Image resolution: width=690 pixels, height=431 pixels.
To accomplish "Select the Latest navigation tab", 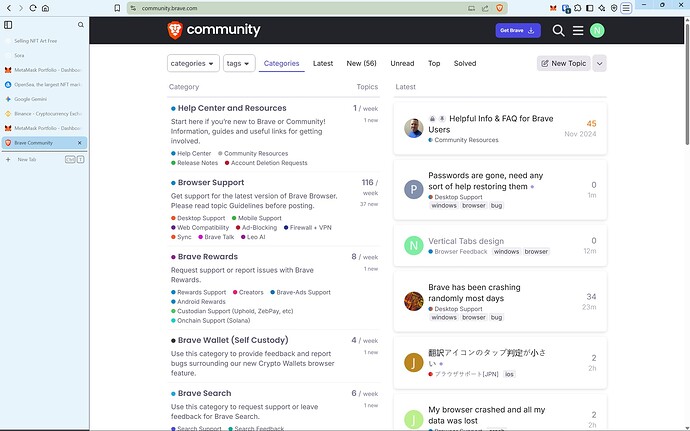I will (323, 63).
